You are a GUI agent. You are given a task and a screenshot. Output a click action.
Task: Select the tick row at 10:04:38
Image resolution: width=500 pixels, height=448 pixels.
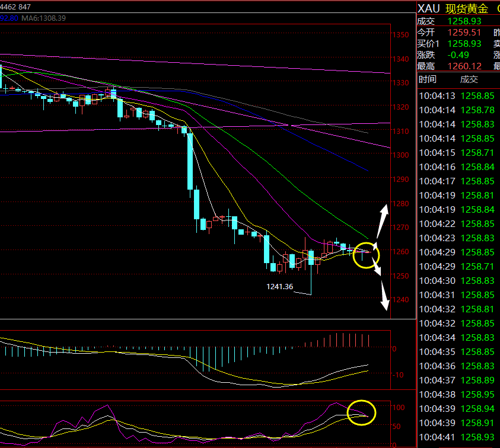(457, 394)
